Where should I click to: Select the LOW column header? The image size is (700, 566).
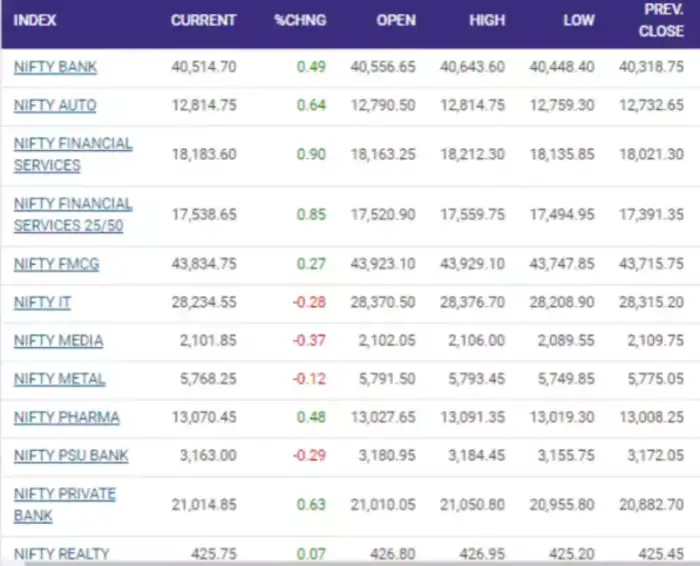pyautogui.click(x=578, y=20)
